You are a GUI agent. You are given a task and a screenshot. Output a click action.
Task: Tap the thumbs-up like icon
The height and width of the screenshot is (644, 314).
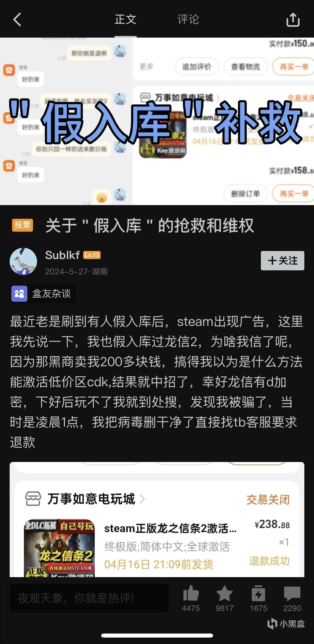191,593
